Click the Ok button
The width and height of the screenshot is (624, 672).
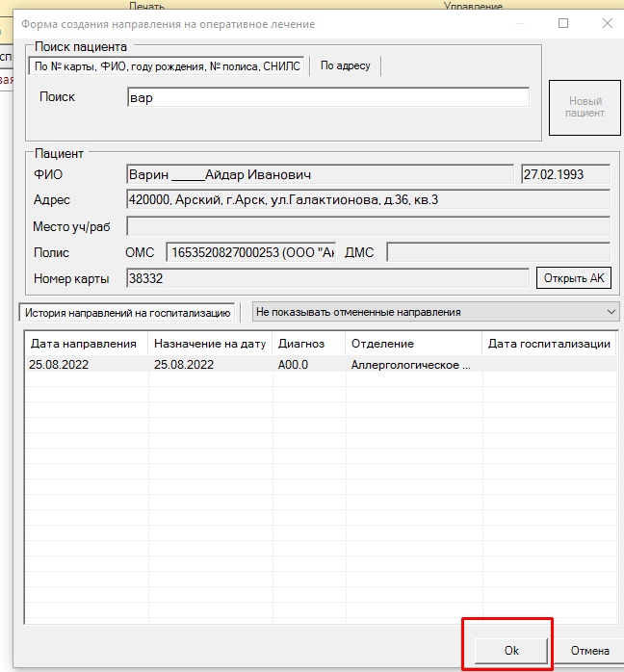pos(511,650)
